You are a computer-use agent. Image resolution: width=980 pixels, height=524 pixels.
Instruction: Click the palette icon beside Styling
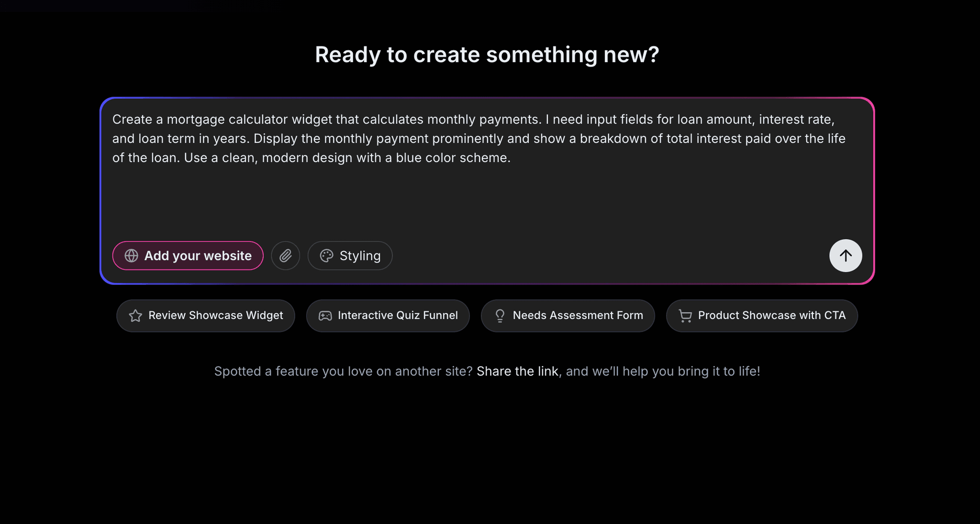pos(326,256)
